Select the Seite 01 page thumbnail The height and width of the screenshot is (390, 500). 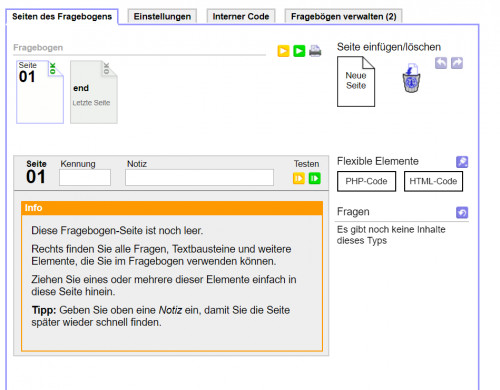pos(40,92)
